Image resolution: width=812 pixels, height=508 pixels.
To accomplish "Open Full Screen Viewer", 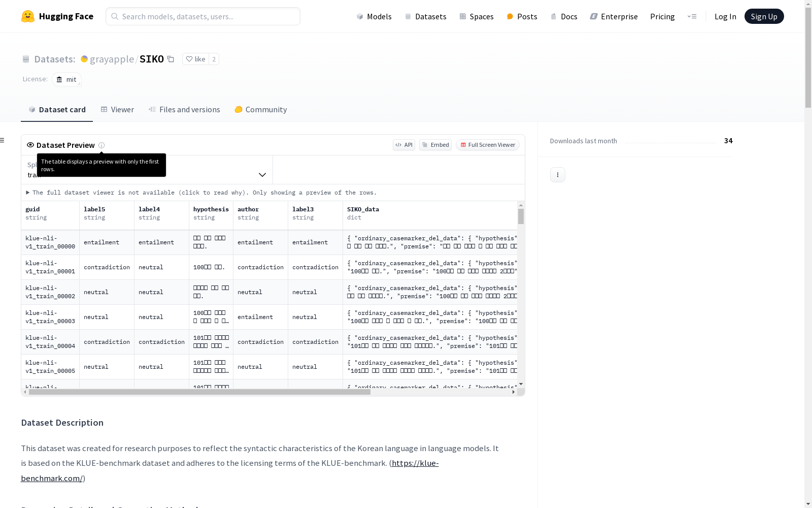I will pyautogui.click(x=488, y=145).
